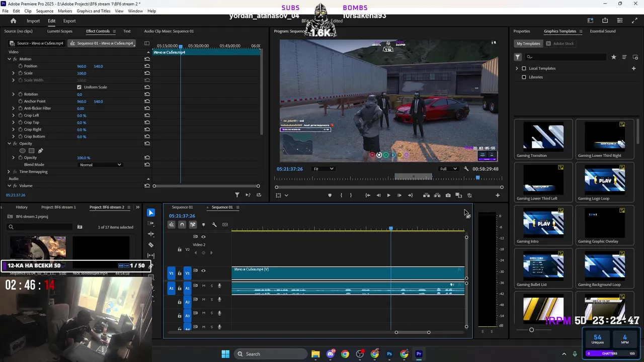Click Add Marker in Program monitor

click(x=330, y=195)
